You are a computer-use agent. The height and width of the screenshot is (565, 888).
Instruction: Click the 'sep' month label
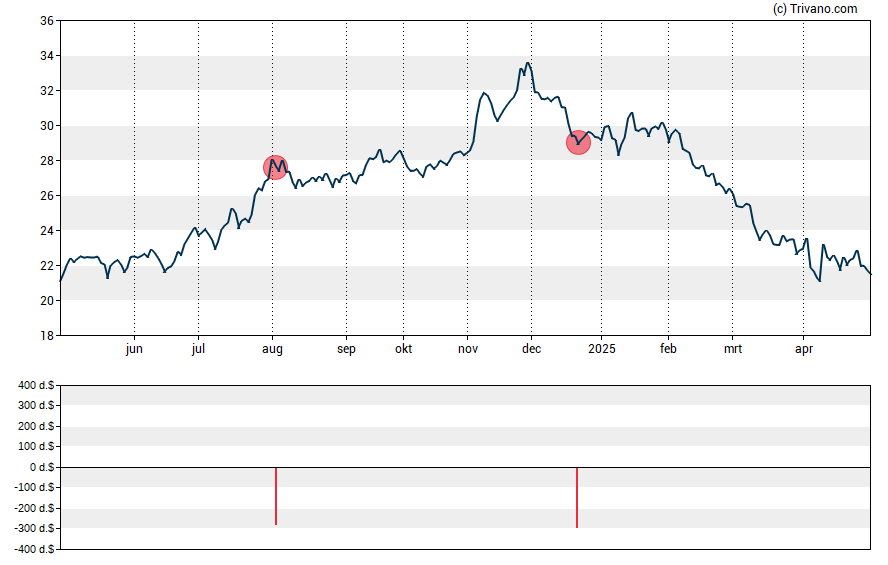(347, 349)
